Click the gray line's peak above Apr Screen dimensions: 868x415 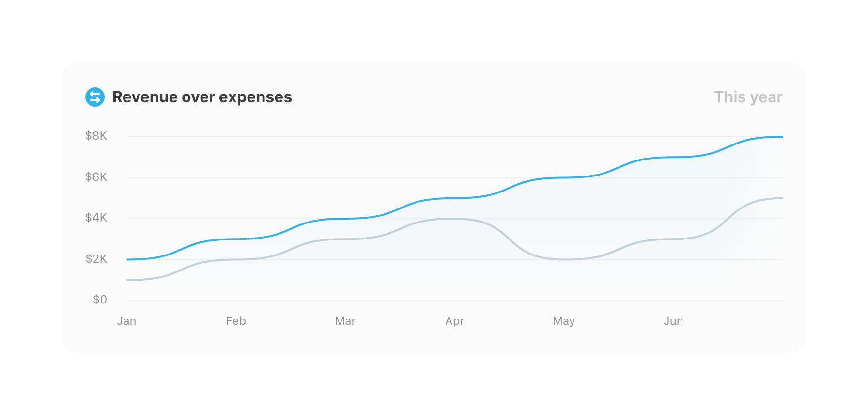point(454,219)
